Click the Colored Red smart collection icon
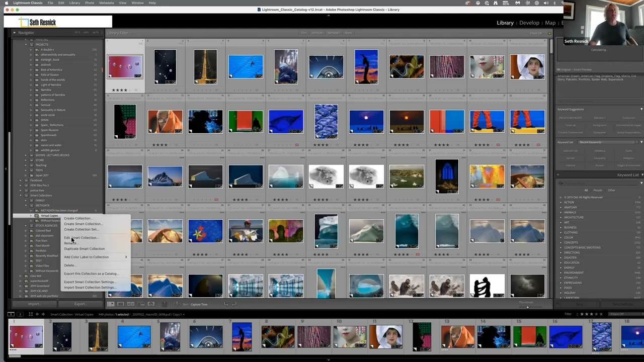 coord(31,231)
